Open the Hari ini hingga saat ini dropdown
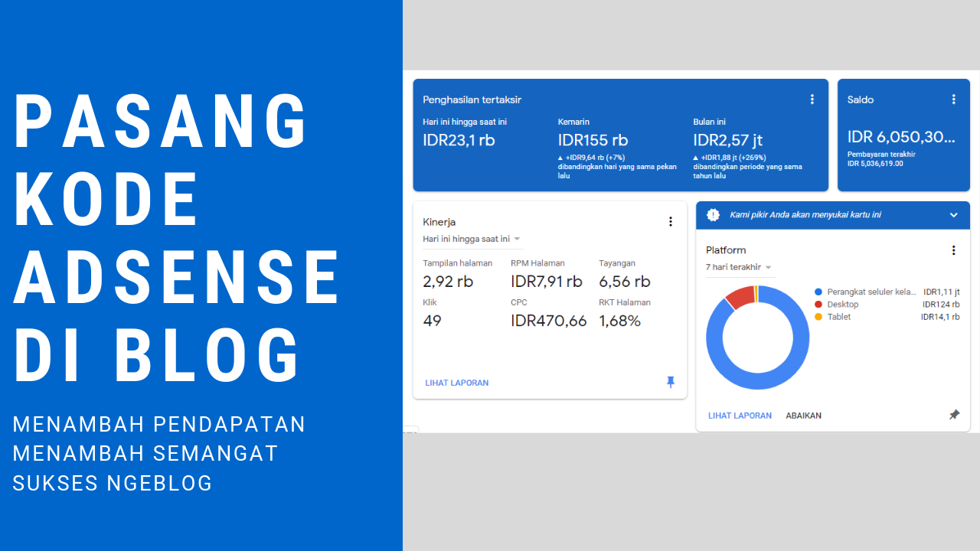The width and height of the screenshot is (980, 551). 467,239
